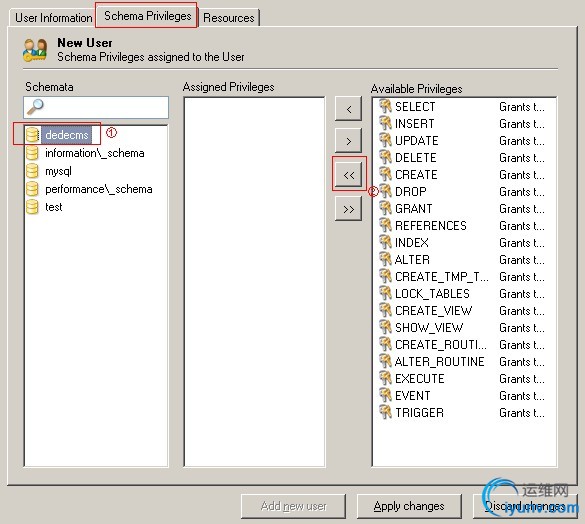Viewport: 585px width, 524px height.
Task: Switch to the User Information tab
Action: pyautogui.click(x=53, y=18)
